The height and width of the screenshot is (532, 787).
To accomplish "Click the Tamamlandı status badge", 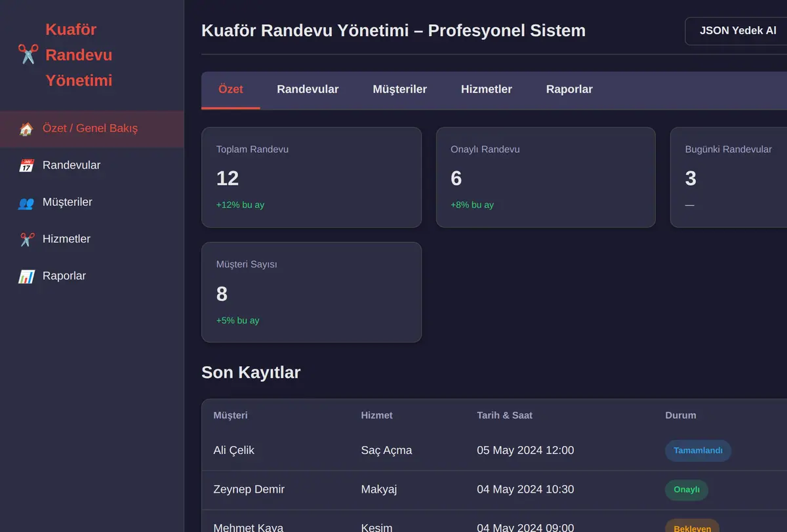I will [x=698, y=451].
